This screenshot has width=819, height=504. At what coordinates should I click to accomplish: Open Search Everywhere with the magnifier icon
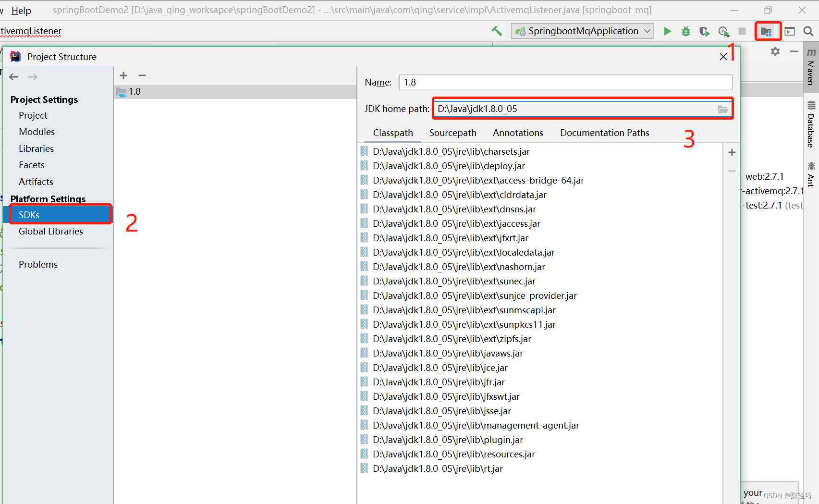(807, 31)
